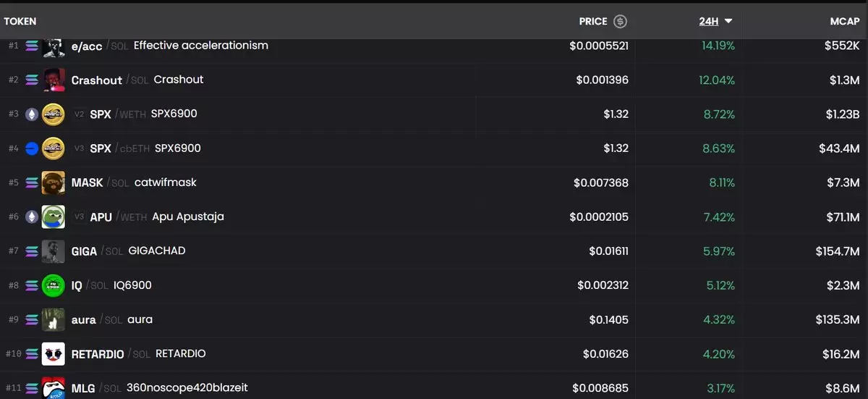Sort by the TOKEN column header

(20, 21)
